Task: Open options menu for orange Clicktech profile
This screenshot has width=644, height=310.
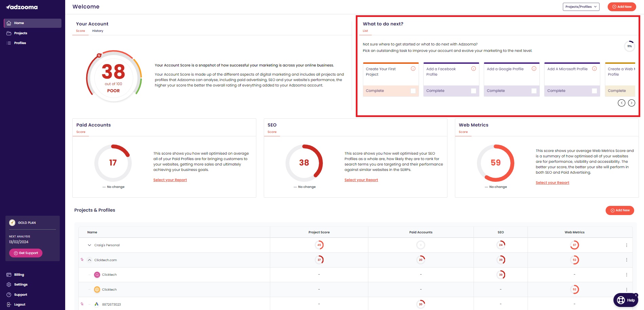Action: [627, 290]
